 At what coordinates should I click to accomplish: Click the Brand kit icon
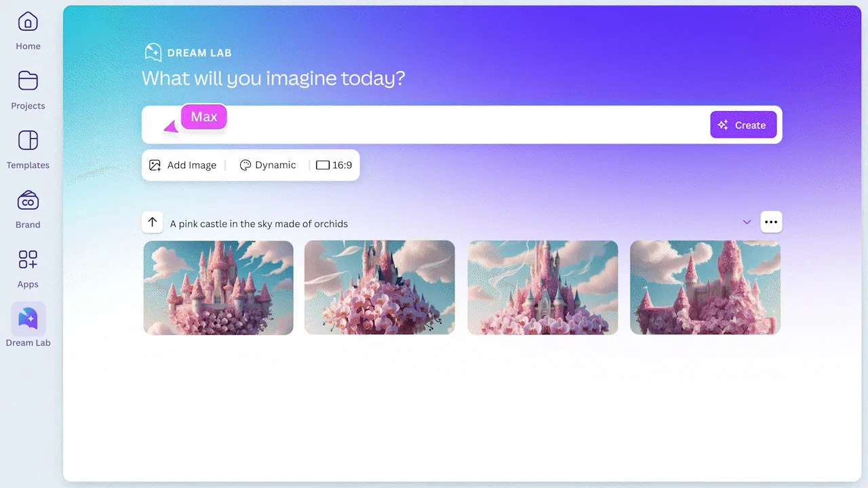[28, 200]
